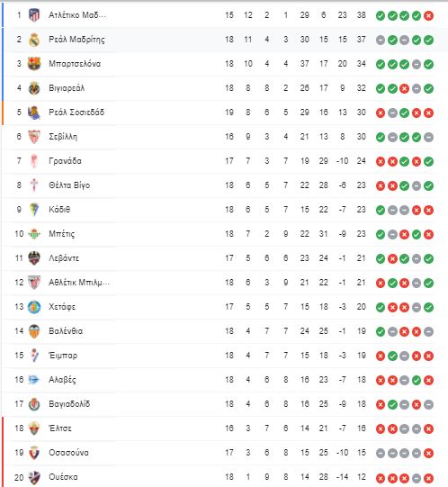Click Sevilla's first green win indicator
This screenshot has width=448, height=487.
381,137
